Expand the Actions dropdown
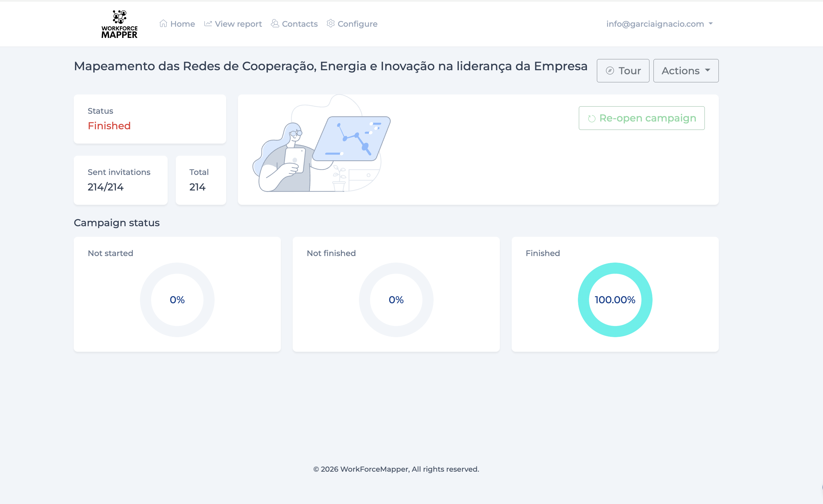This screenshot has width=823, height=504. [686, 71]
